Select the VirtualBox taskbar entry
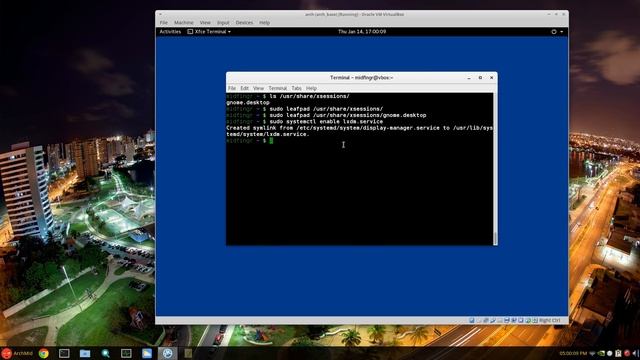This screenshot has width=640, height=360. click(x=167, y=353)
